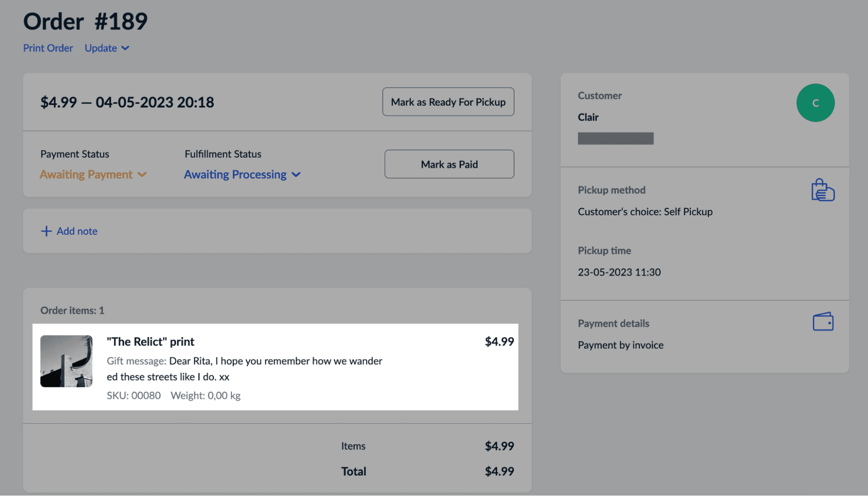
Task: Click the Payment by invoice text
Action: [620, 345]
